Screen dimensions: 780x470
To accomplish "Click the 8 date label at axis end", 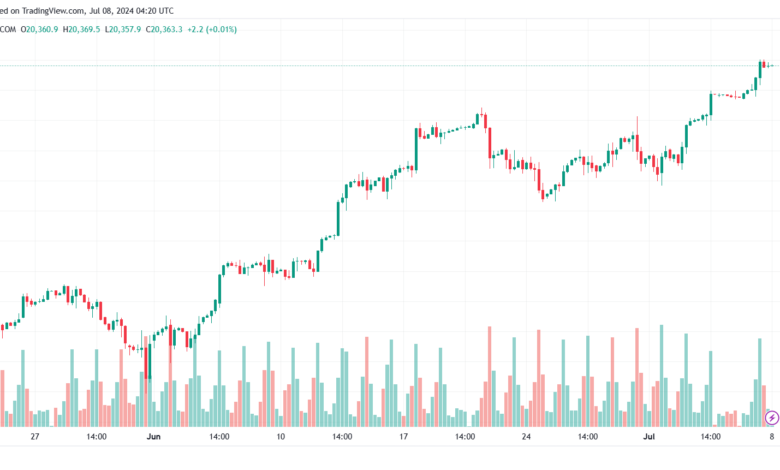I will [x=772, y=437].
